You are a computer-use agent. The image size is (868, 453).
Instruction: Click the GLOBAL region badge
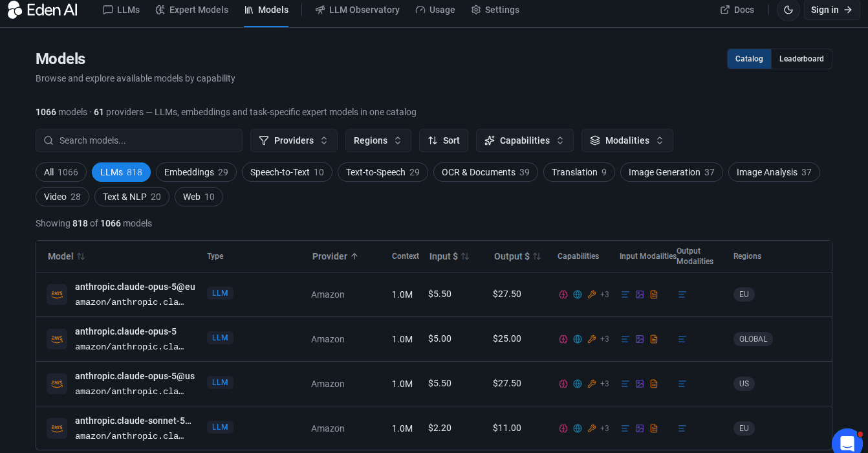tap(753, 339)
